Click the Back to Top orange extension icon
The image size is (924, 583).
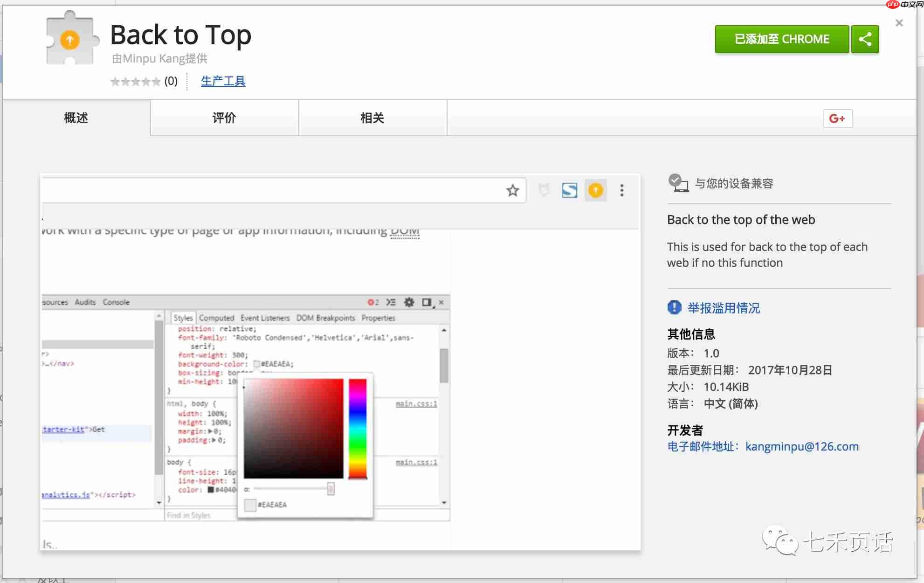595,190
